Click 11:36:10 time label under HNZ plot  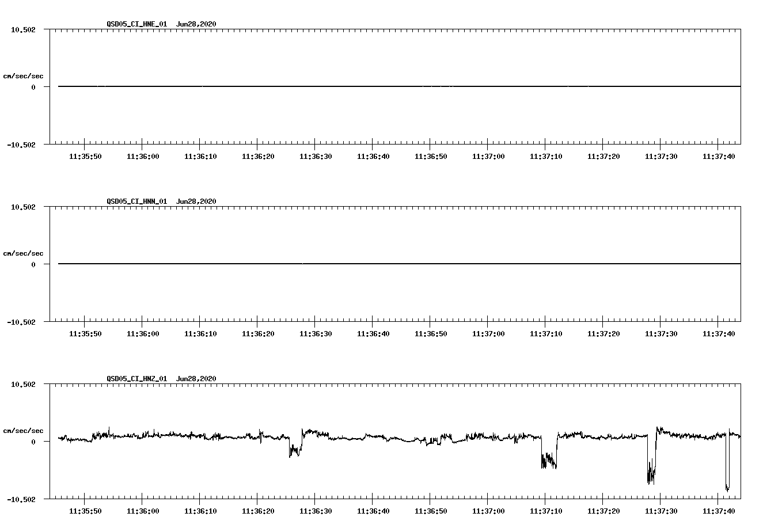click(x=200, y=511)
